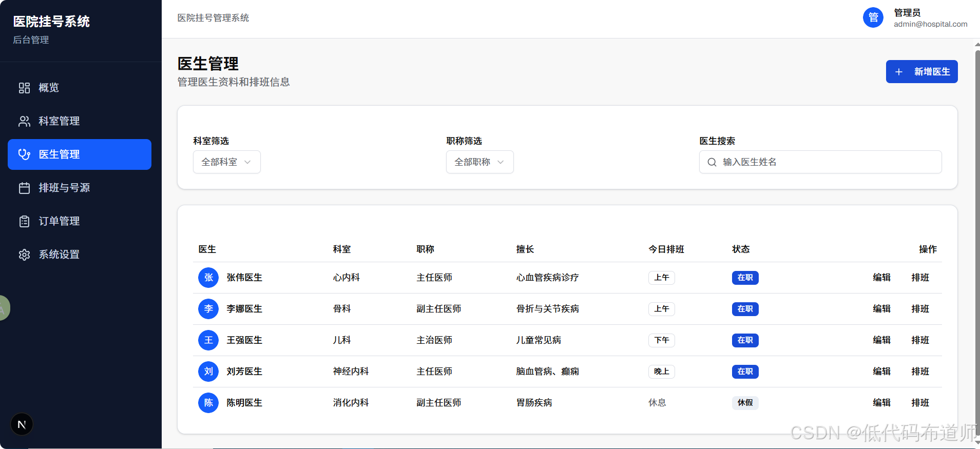980x449 pixels.
Task: Click the 李 avatar of 李娜医生
Action: [208, 309]
